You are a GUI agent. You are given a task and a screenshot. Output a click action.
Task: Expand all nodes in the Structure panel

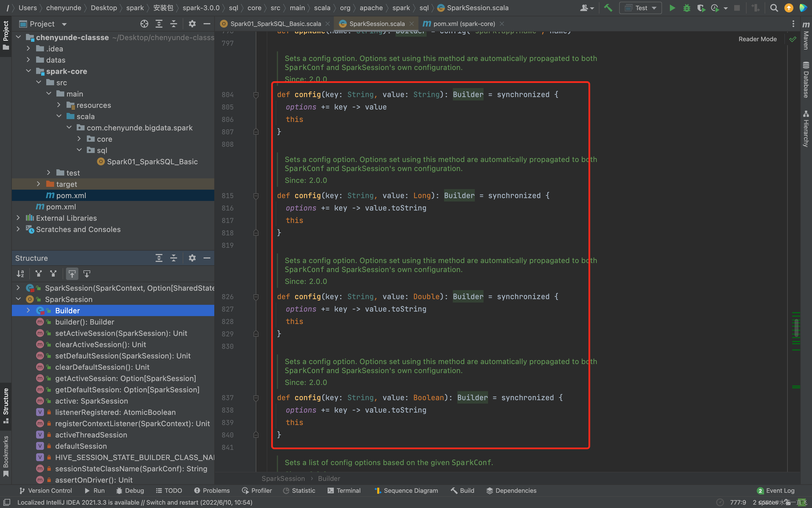click(159, 258)
